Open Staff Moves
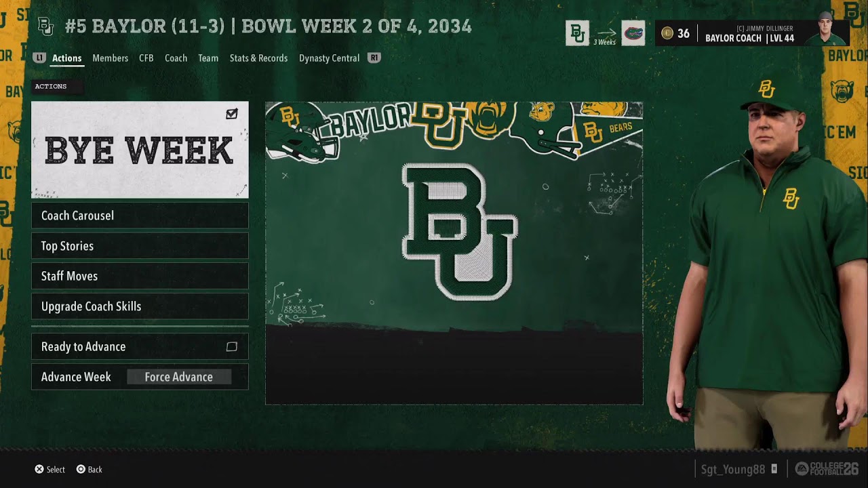 (140, 276)
